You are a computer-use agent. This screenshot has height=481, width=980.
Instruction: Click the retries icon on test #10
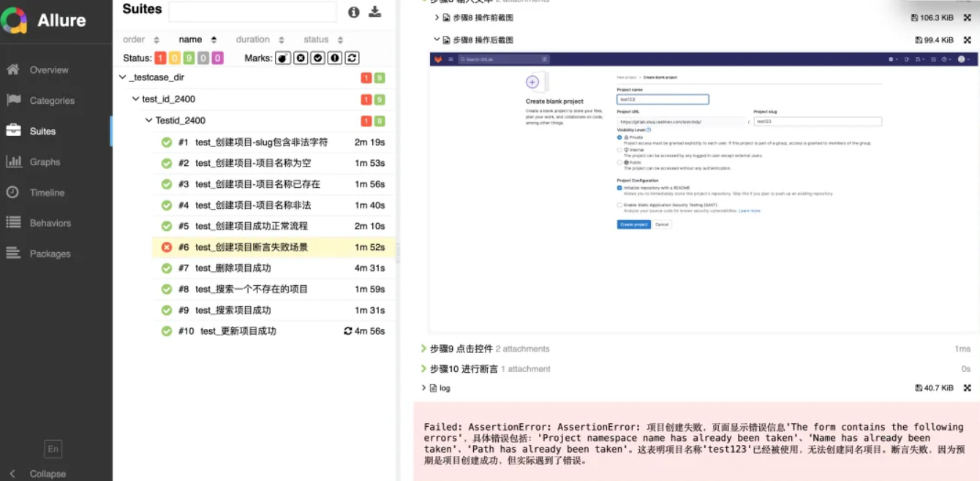348,331
